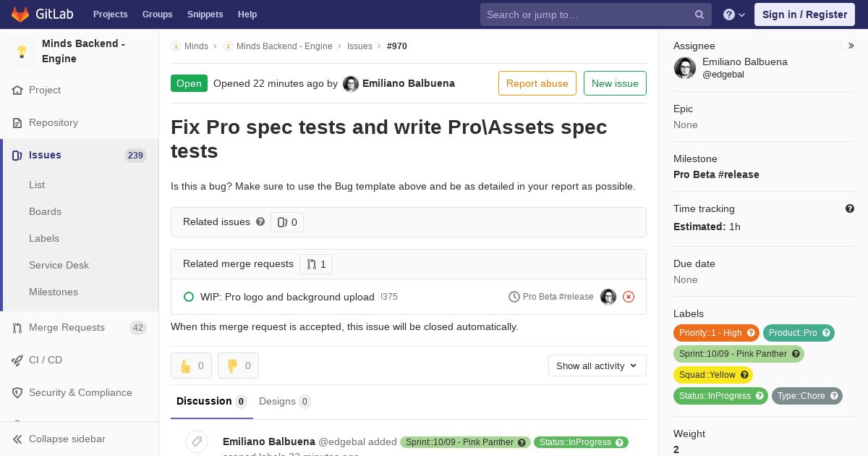Open the Help question mark menu

[734, 14]
